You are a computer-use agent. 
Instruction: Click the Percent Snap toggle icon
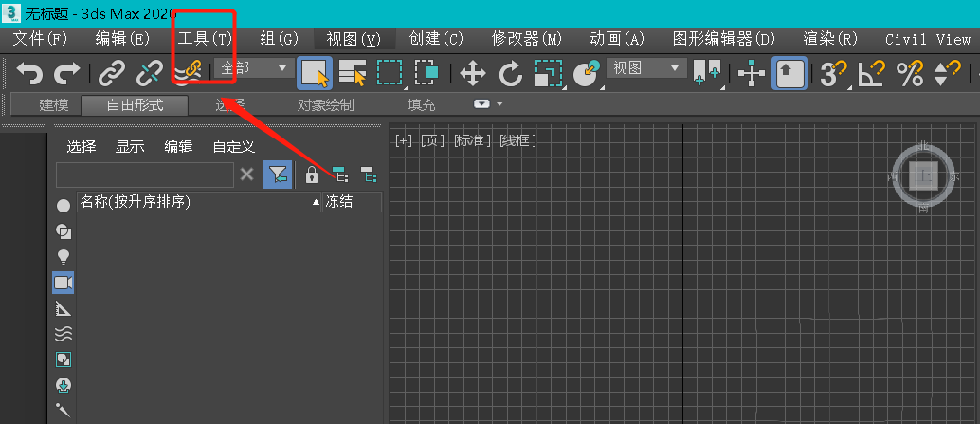tap(910, 73)
